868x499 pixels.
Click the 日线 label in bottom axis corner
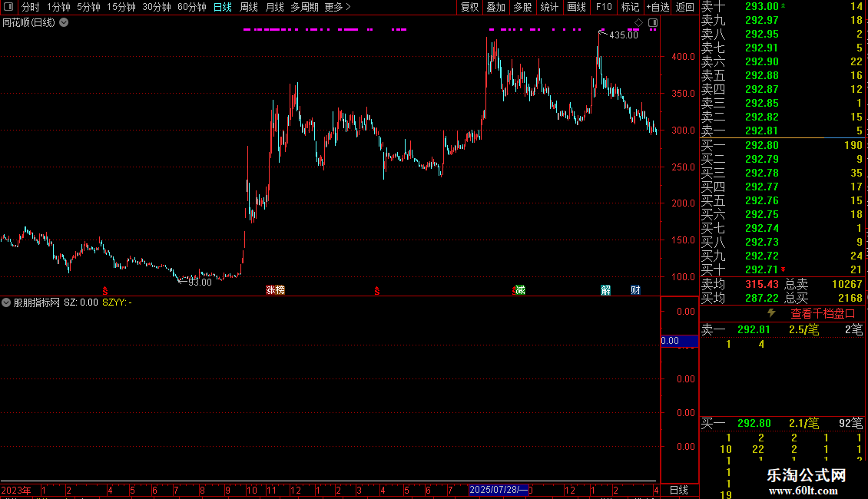click(679, 490)
